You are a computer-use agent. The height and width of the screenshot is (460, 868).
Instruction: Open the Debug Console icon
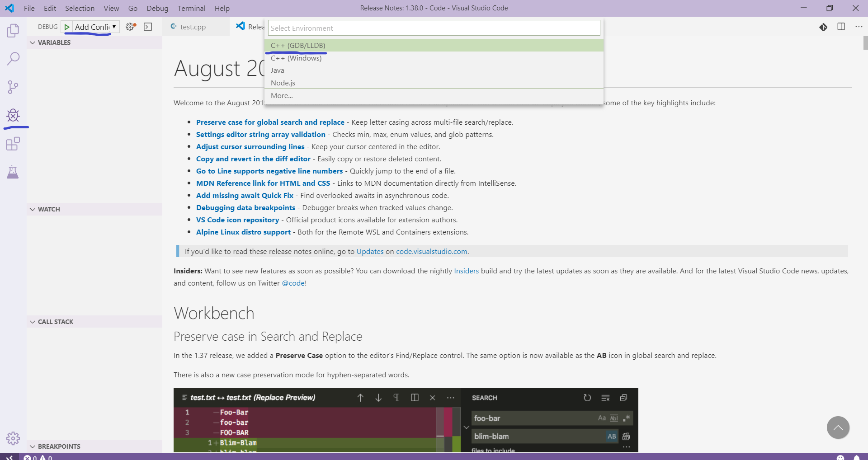coord(148,27)
